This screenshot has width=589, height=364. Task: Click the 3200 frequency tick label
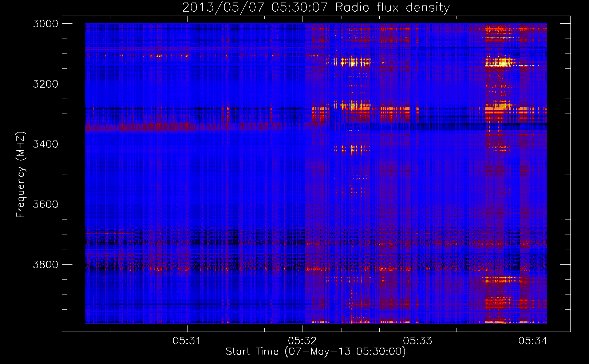(x=46, y=84)
